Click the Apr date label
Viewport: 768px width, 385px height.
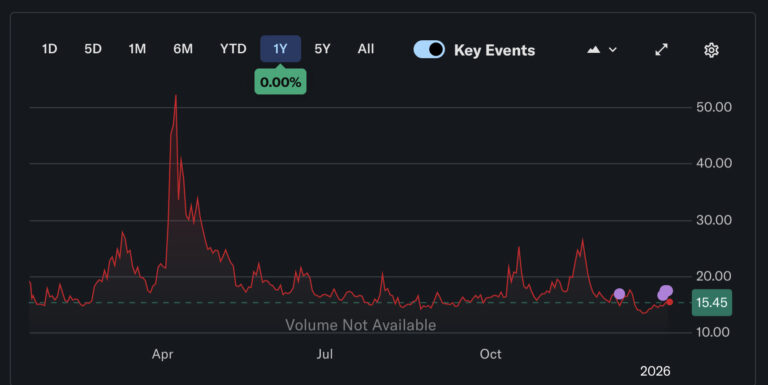[x=163, y=354]
